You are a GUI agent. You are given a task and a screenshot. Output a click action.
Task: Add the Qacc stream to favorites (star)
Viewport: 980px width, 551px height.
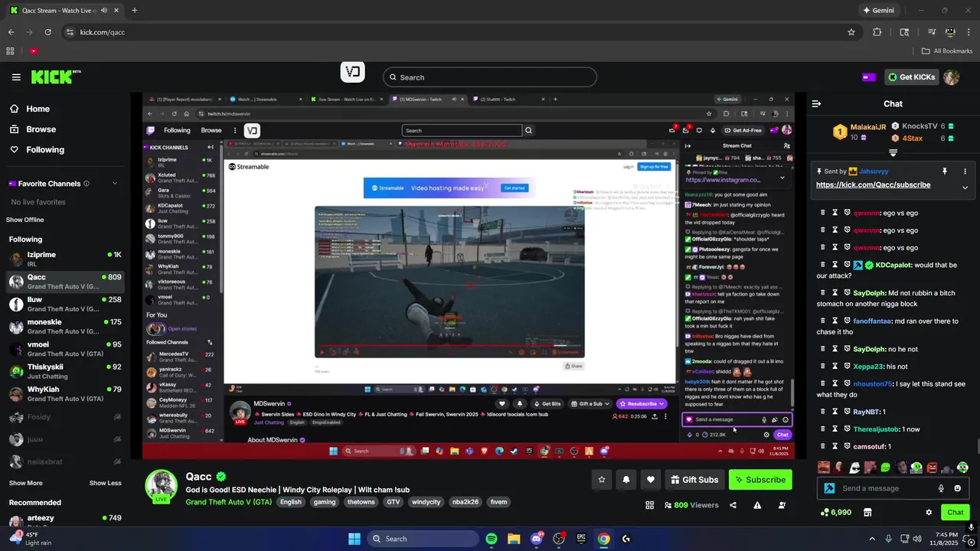coord(602,480)
